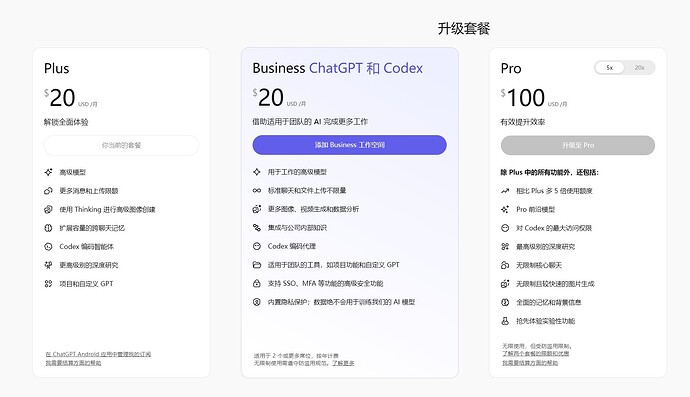Open the 了解更多 link in Business card
The width and height of the screenshot is (690, 397).
tap(343, 363)
